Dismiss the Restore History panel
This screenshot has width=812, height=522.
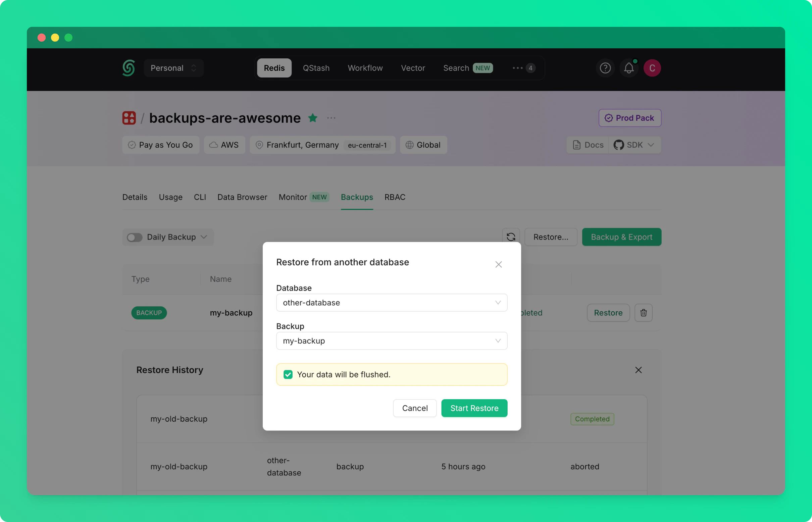[x=638, y=370]
